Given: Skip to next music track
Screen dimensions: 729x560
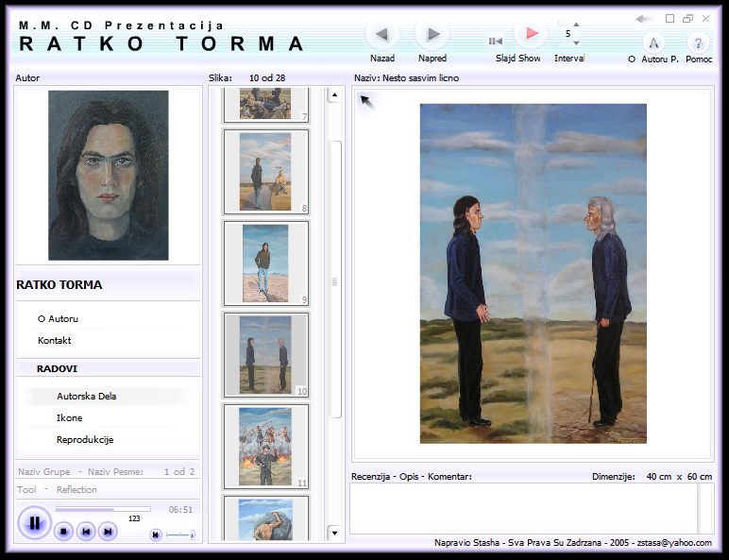Looking at the screenshot, I should tap(108, 531).
